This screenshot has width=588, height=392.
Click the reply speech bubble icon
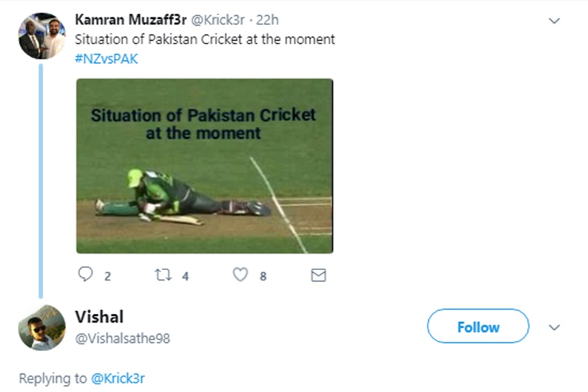click(86, 275)
